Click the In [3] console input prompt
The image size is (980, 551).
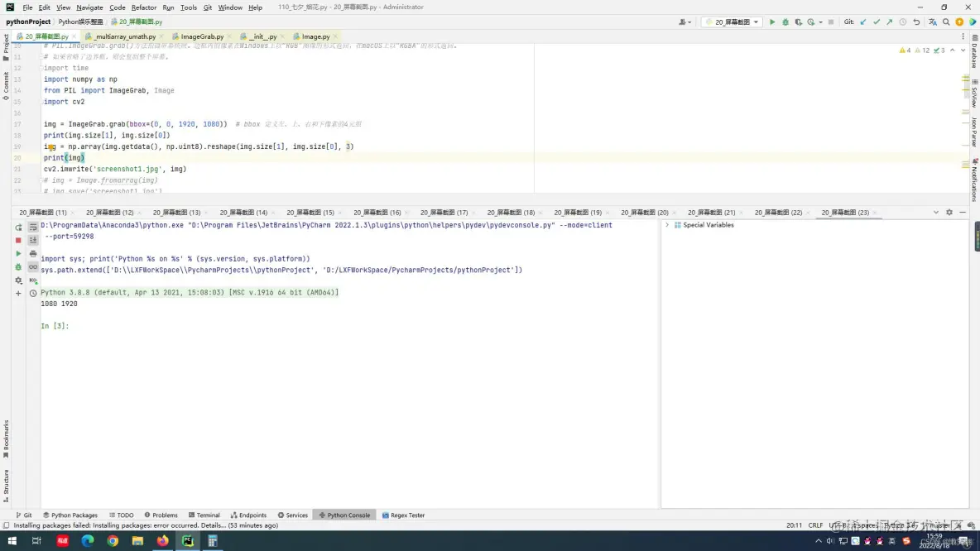click(55, 325)
